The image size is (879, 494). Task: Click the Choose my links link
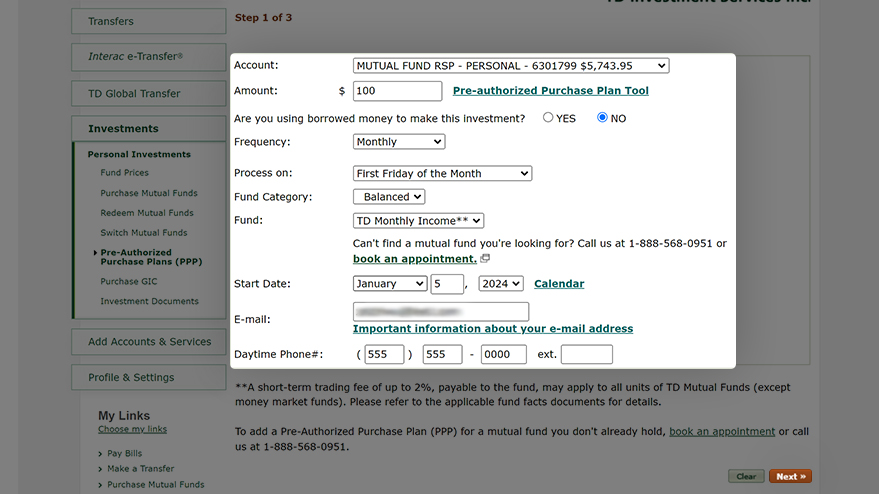[132, 429]
